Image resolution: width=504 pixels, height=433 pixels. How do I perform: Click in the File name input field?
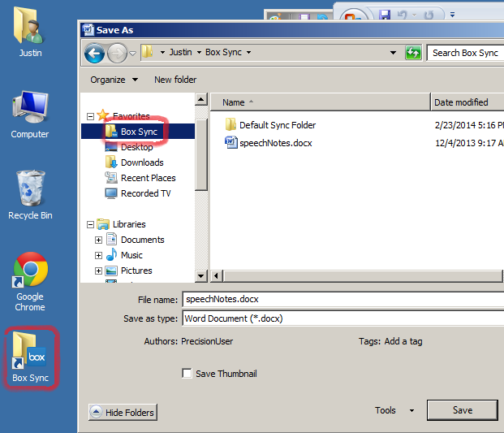click(342, 299)
